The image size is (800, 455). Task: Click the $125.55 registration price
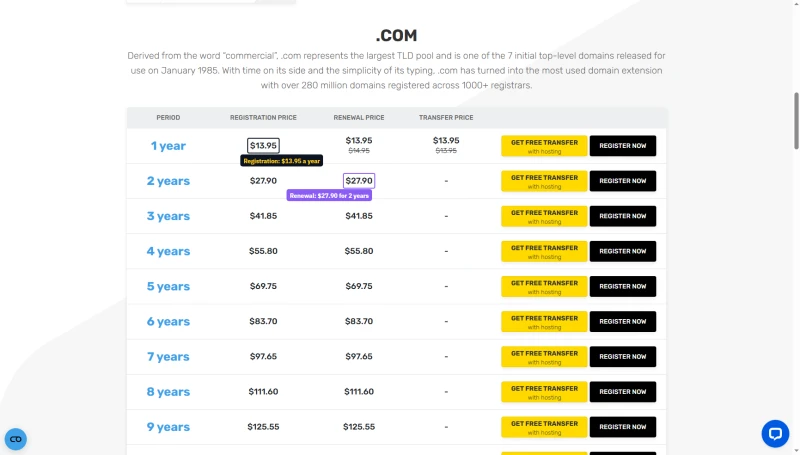tap(263, 427)
